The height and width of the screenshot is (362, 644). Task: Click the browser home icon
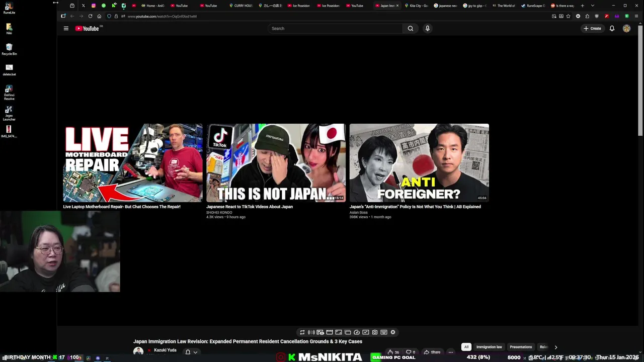pos(99,16)
